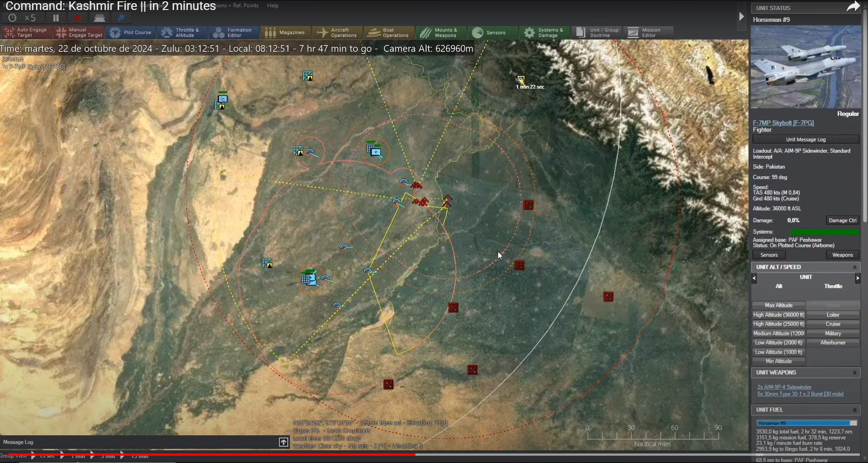Viewport: 868px width, 463px height.
Task: Set altitude to Min Altitude
Action: click(x=778, y=361)
